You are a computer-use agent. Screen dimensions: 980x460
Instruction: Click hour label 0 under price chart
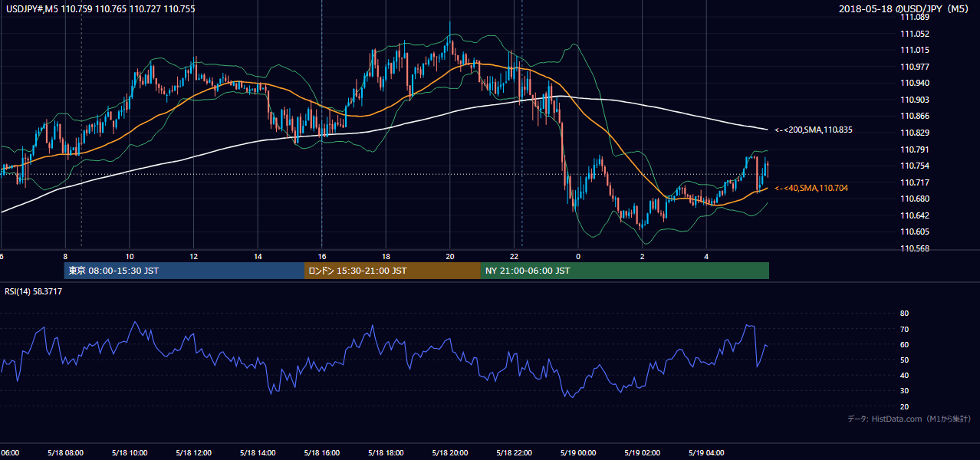click(x=578, y=257)
